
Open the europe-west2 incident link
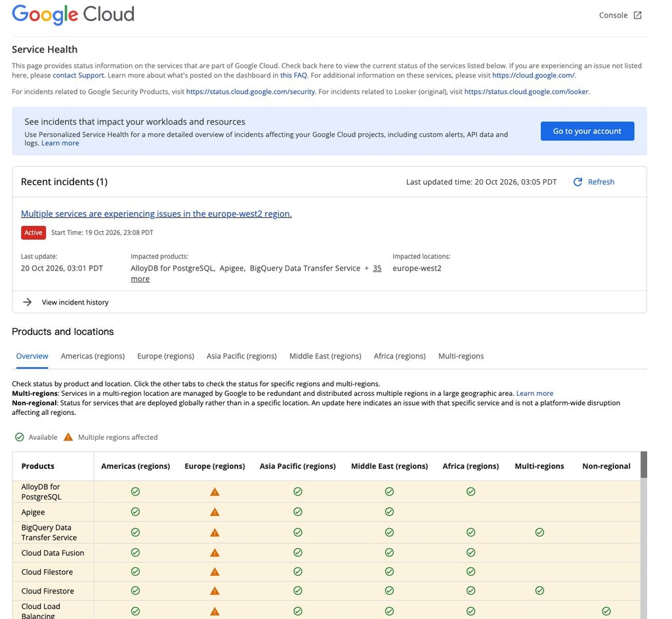point(156,213)
